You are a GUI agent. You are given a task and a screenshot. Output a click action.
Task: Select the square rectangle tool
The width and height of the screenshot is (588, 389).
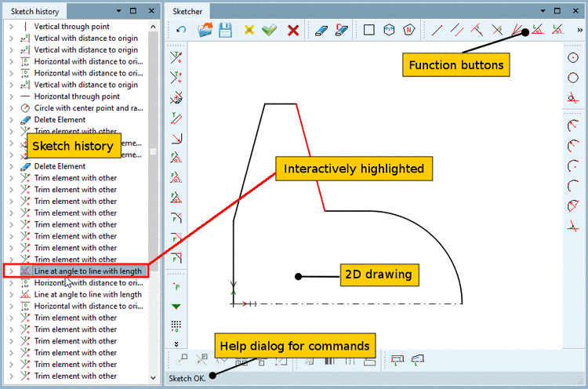(369, 30)
